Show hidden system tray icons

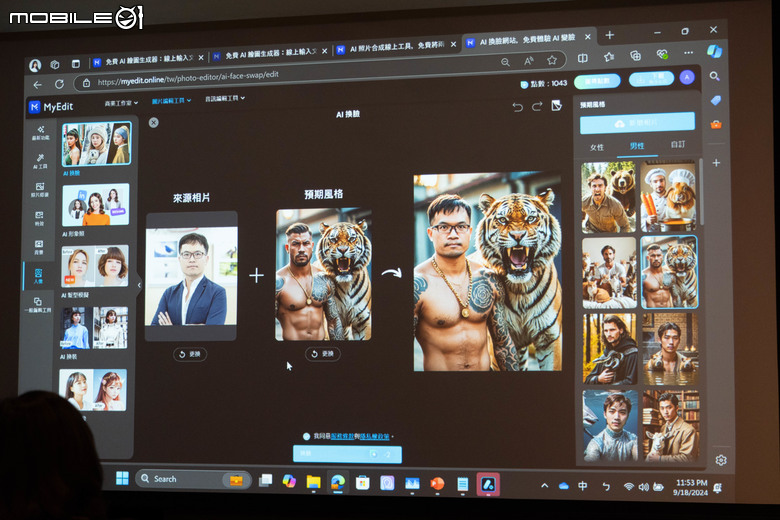pos(545,485)
